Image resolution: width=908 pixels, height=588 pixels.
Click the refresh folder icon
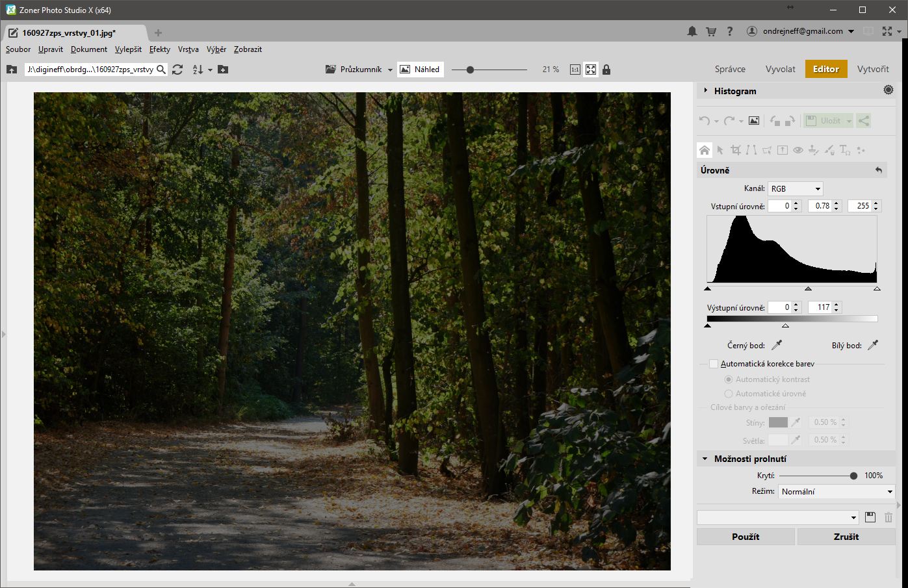tap(177, 70)
